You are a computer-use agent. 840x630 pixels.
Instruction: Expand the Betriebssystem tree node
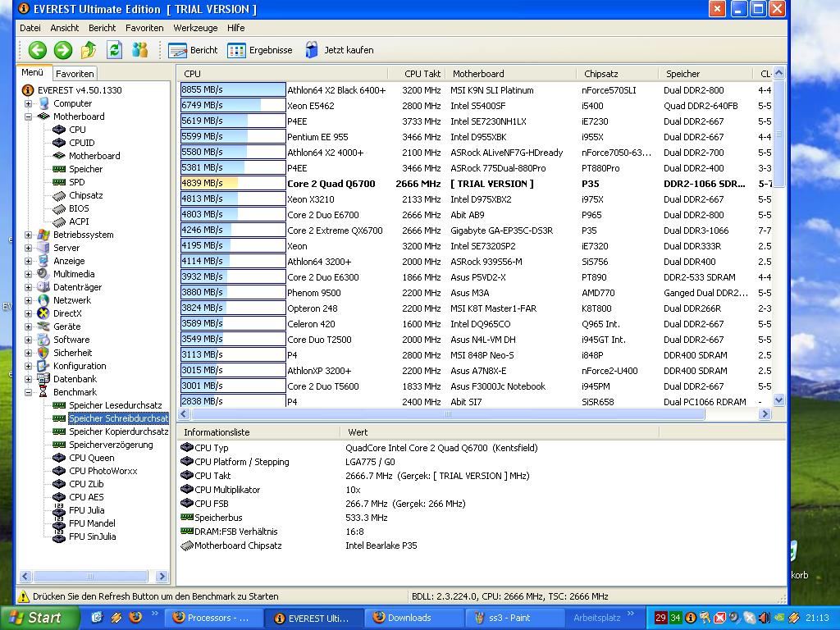tap(29, 235)
